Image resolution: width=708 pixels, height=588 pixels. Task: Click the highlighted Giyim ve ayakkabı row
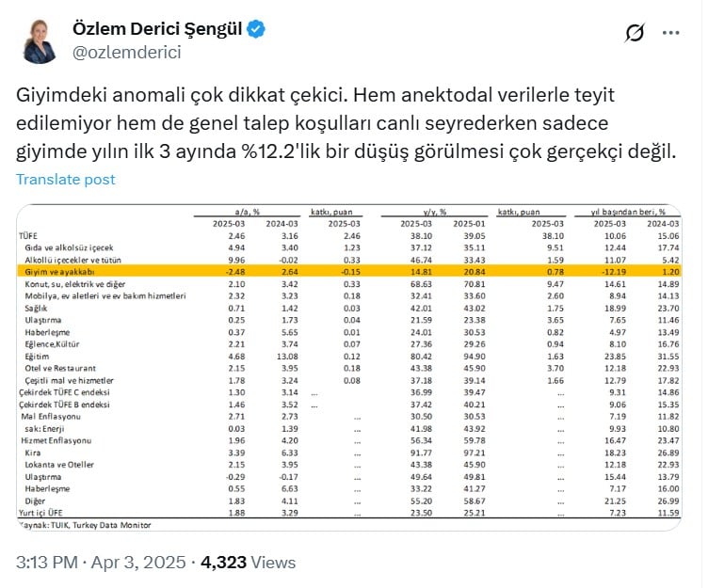click(x=348, y=272)
